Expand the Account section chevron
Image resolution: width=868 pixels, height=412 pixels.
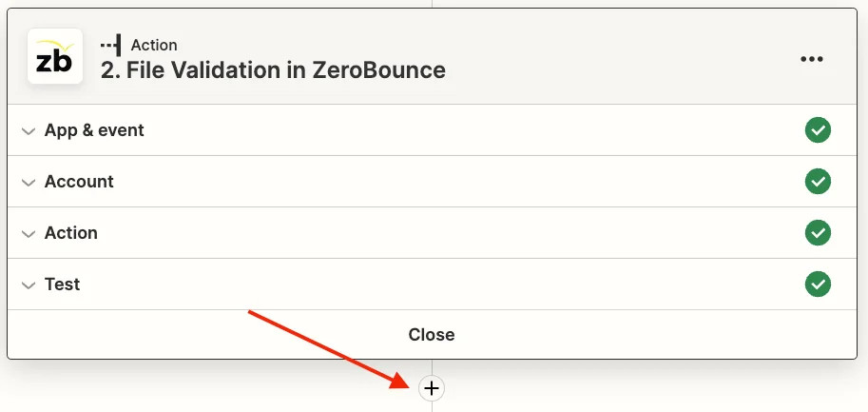coord(28,183)
